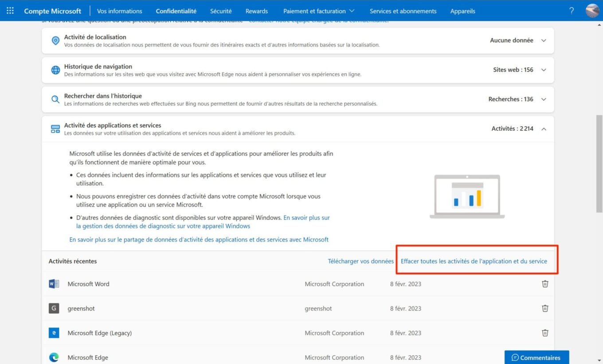Click the greenshot app name
Screen dimensions: 603x364
(81, 308)
